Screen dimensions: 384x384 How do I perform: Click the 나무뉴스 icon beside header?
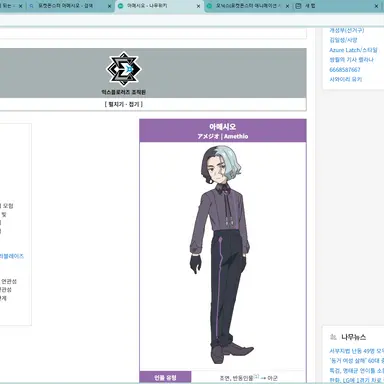coord(333,337)
